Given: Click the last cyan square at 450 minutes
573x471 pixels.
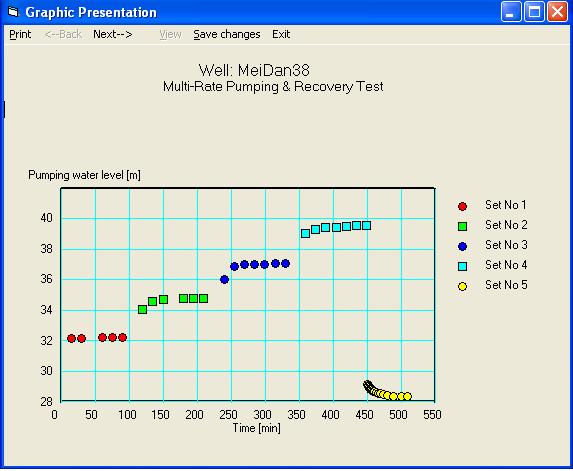Looking at the screenshot, I should tap(367, 225).
